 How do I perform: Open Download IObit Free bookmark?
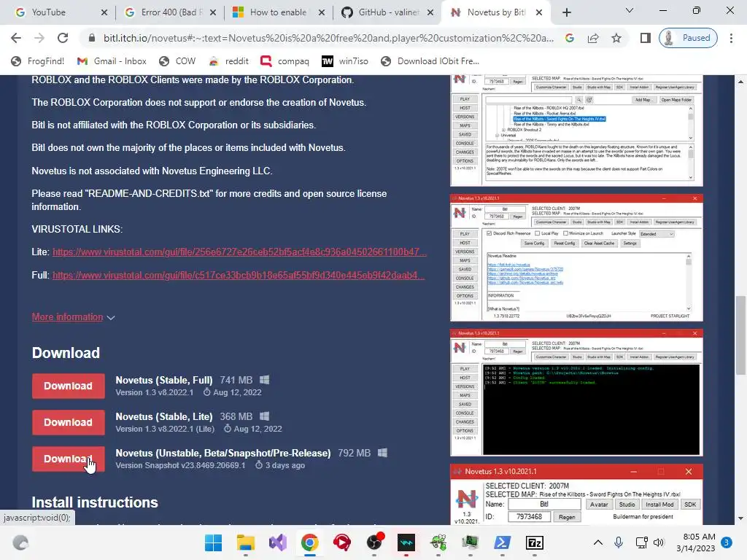(x=430, y=61)
